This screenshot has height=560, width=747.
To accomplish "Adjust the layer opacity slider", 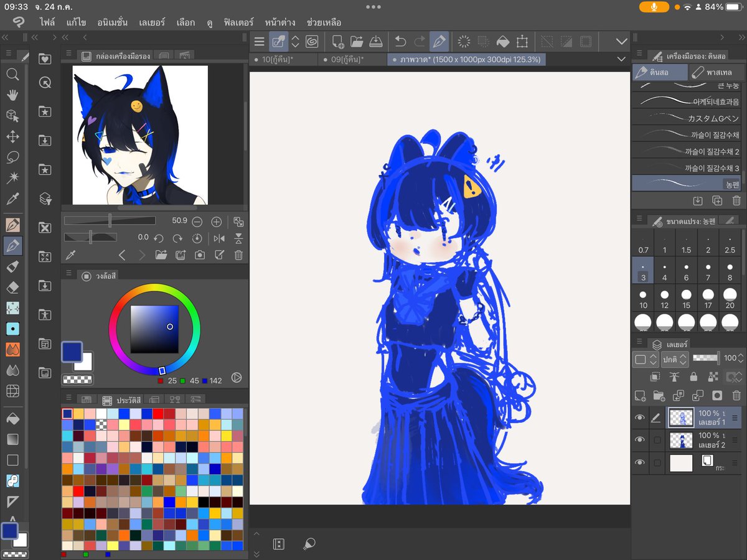I will click(705, 358).
